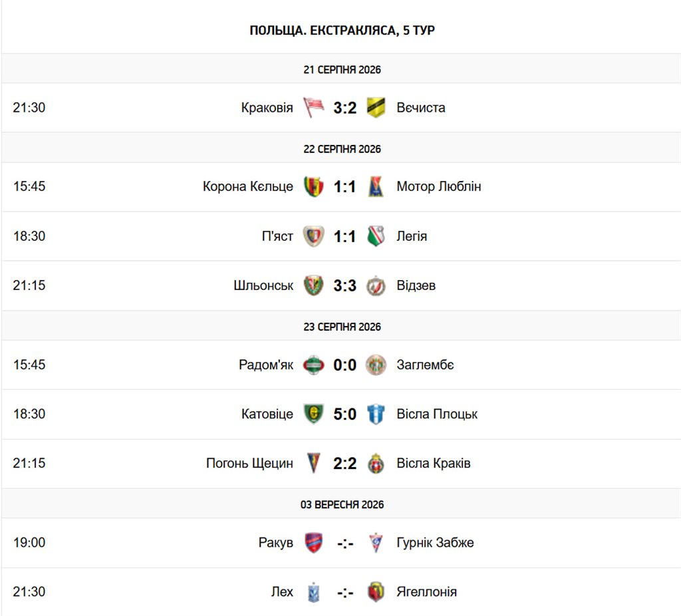The height and width of the screenshot is (616, 681).
Task: Click the Шльонськ team badge
Action: [314, 285]
